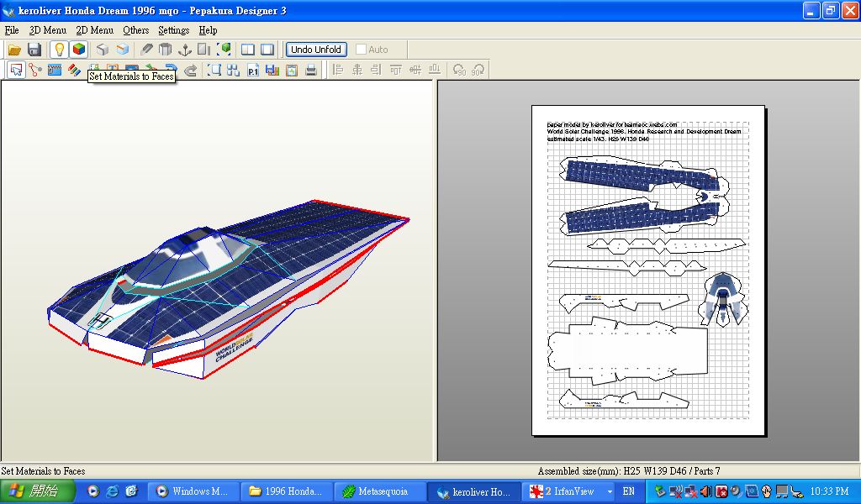The width and height of the screenshot is (861, 504).
Task: Click the align right icon
Action: point(376,70)
